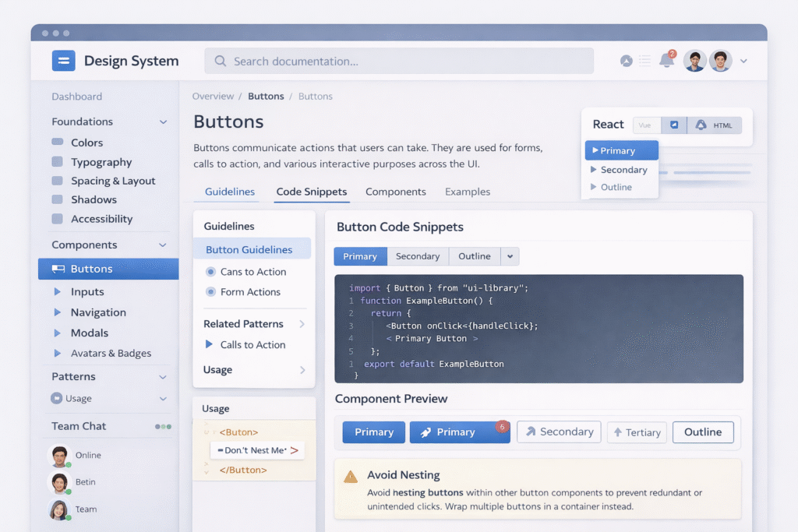798x532 pixels.
Task: Switch to the Components tab
Action: pyautogui.click(x=395, y=192)
